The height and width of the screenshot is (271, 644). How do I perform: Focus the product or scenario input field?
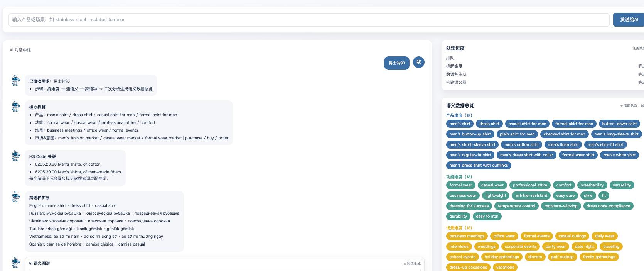[309, 20]
